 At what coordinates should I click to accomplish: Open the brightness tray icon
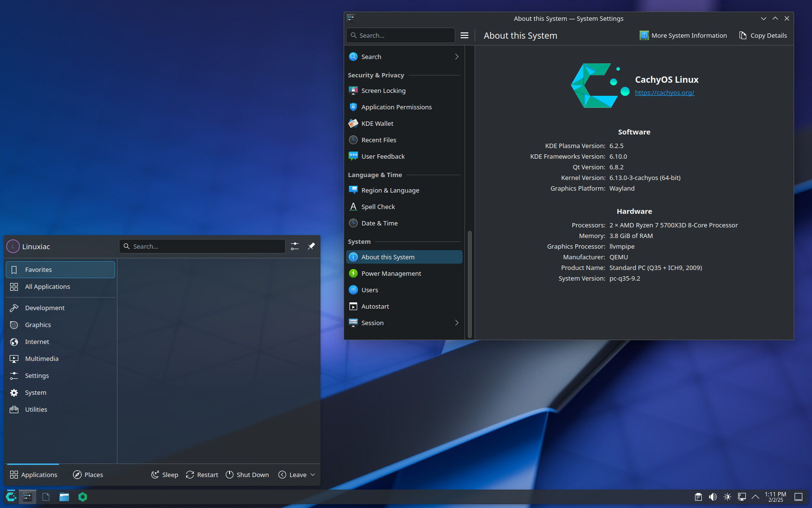pyautogui.click(x=727, y=496)
